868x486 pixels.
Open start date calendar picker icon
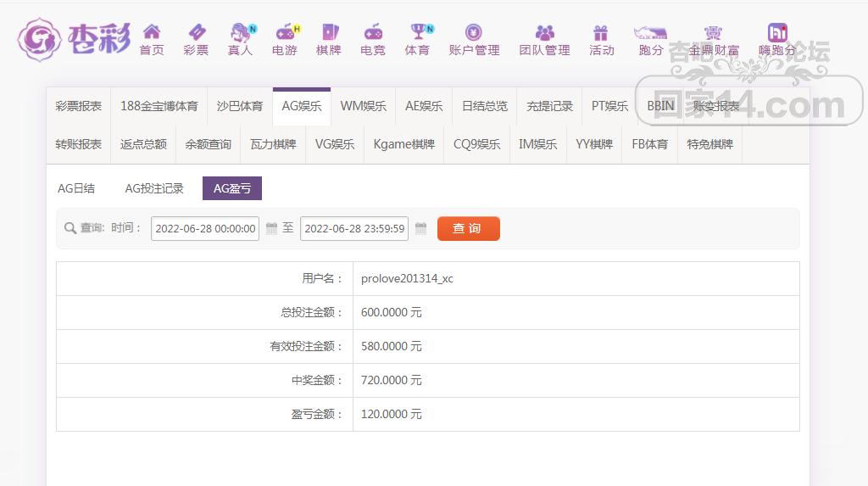[272, 229]
